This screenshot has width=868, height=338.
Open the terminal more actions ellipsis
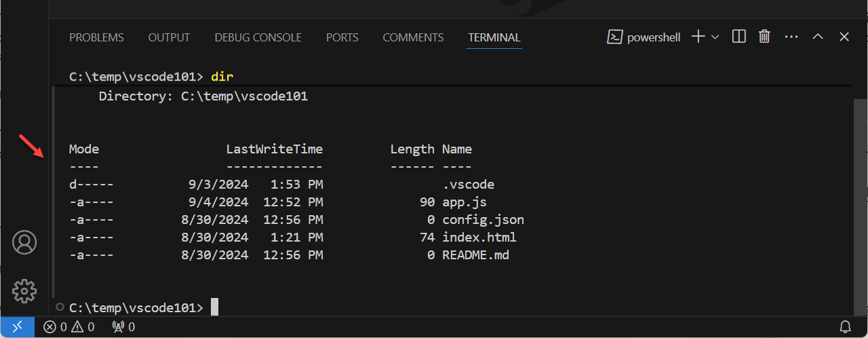[791, 37]
